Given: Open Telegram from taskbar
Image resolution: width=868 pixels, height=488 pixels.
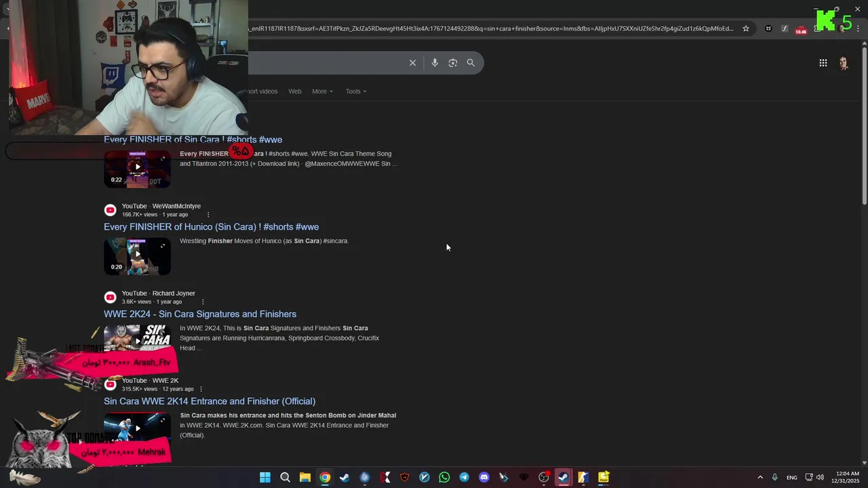Looking at the screenshot, I should [x=464, y=477].
